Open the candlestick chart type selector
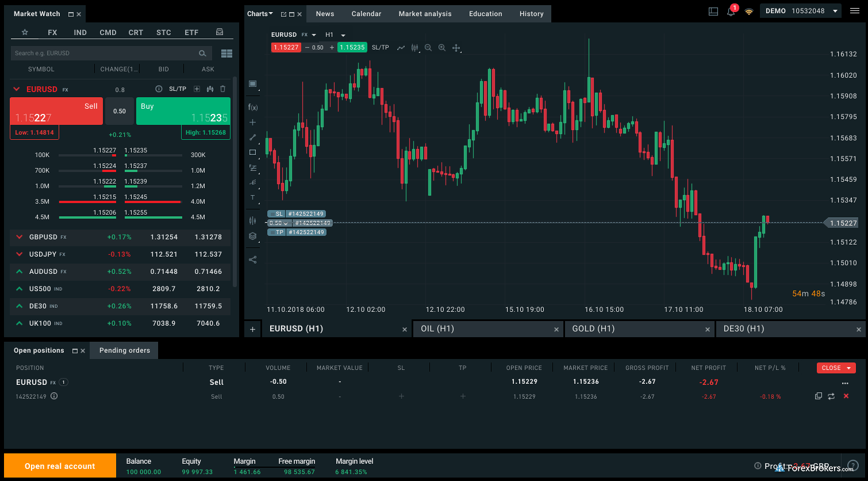Viewport: 868px width, 481px height. pos(415,48)
